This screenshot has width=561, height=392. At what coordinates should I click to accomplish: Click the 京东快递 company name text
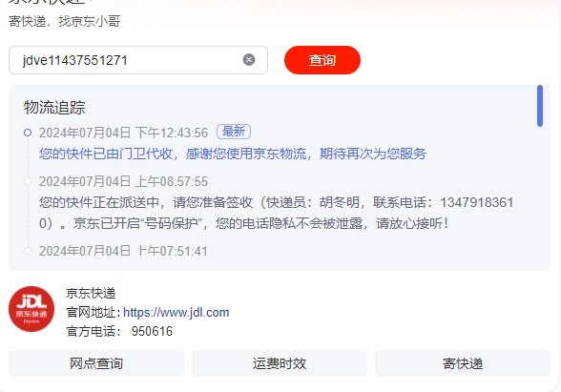click(x=91, y=294)
